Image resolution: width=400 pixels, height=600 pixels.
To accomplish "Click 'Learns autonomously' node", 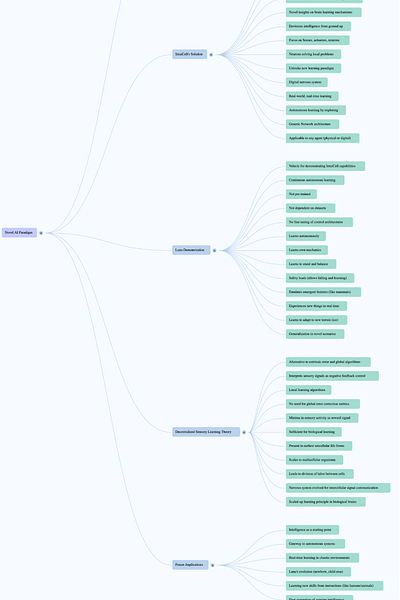I will (x=306, y=236).
